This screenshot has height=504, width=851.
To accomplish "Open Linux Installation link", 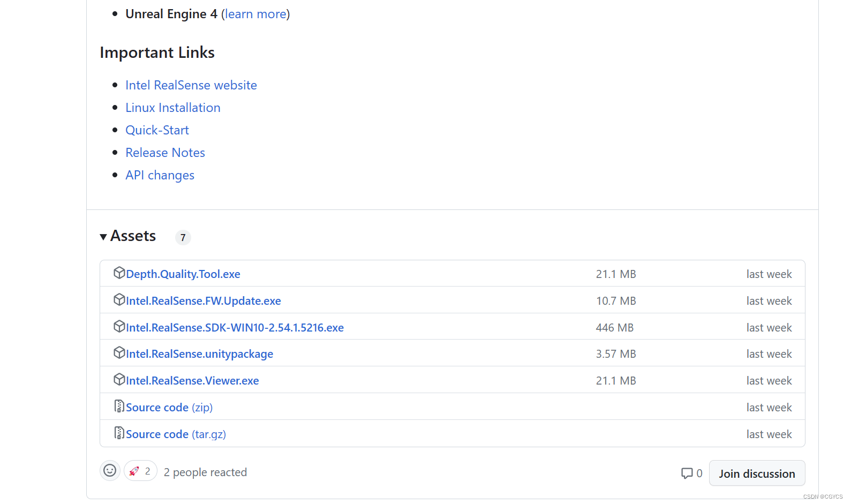I will pyautogui.click(x=173, y=108).
